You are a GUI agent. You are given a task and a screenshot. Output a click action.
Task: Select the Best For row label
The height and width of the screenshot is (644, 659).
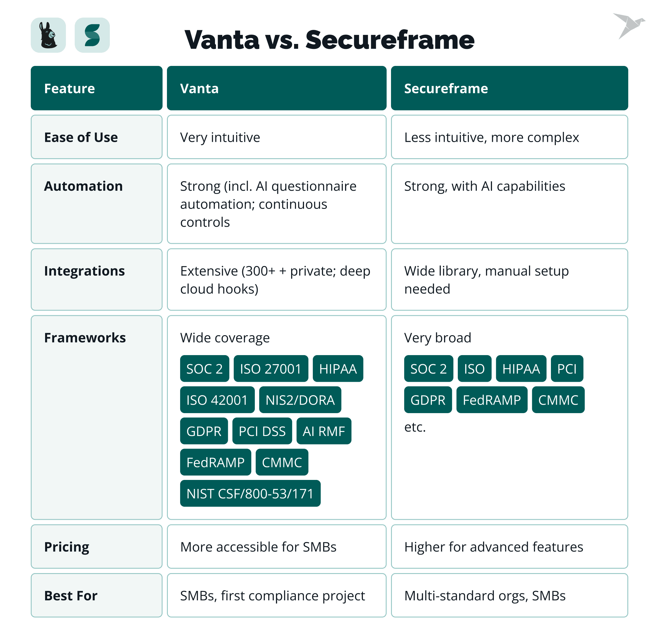coord(71,596)
